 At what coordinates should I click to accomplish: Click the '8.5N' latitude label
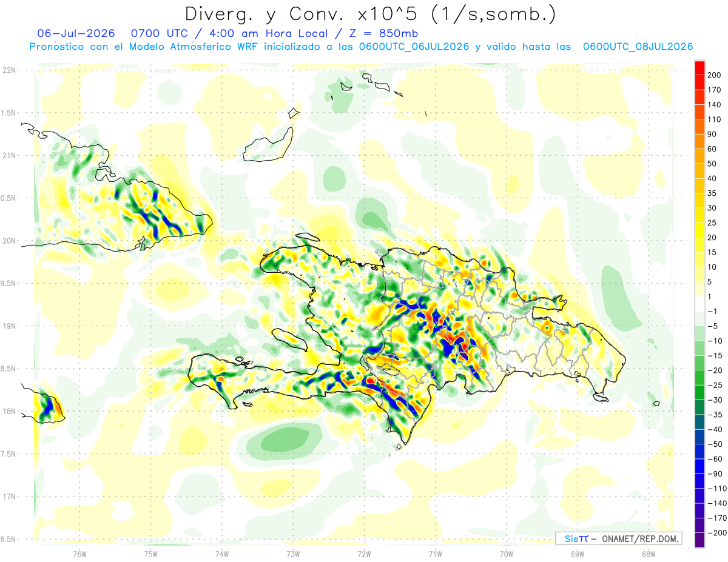(x=9, y=369)
